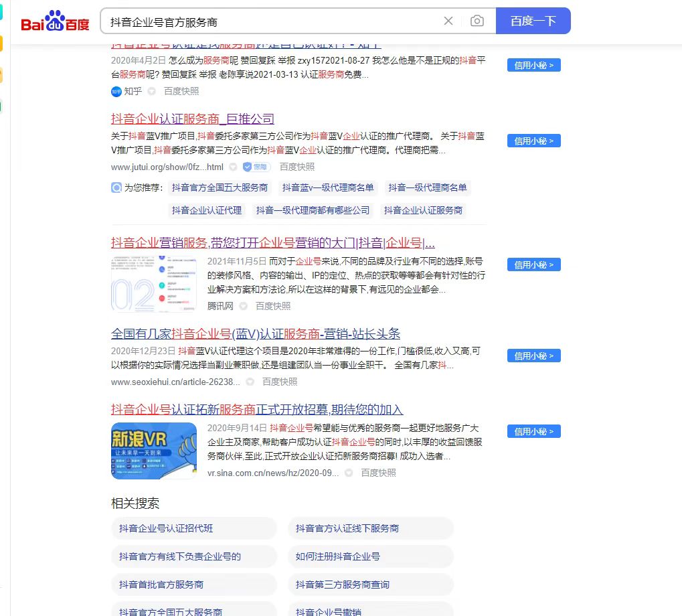The image size is (682, 616).
Task: Click 百度快照 under the 腾讯网 result
Action: pyautogui.click(x=272, y=305)
